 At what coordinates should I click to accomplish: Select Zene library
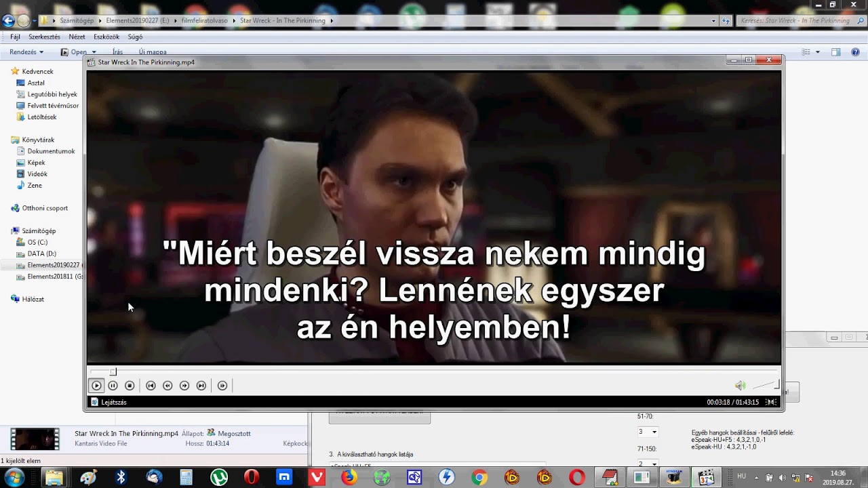pyautogui.click(x=35, y=186)
